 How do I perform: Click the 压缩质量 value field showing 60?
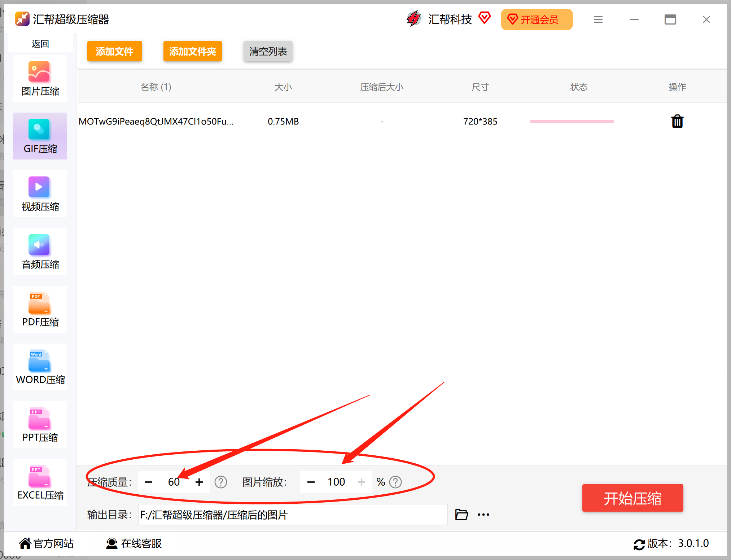174,482
